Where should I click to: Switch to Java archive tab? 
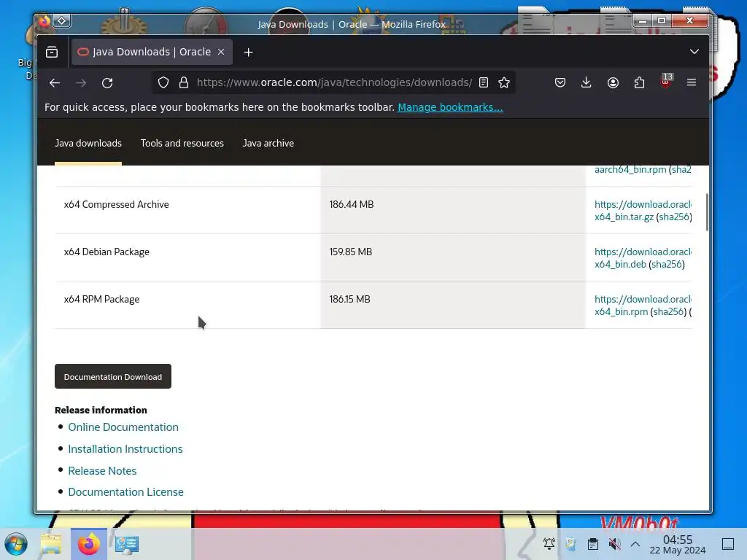tap(268, 144)
